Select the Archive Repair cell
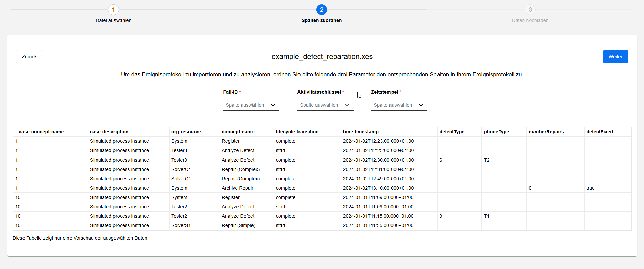Viewport: 644px width, 269px height. click(x=237, y=188)
